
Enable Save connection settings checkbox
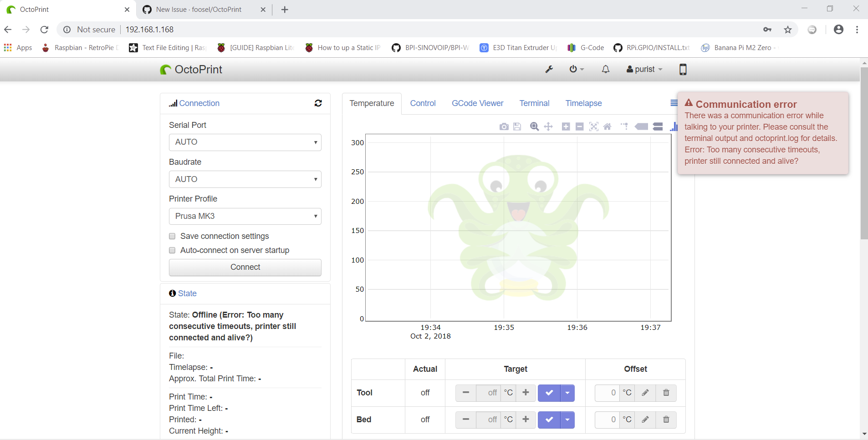click(x=172, y=236)
